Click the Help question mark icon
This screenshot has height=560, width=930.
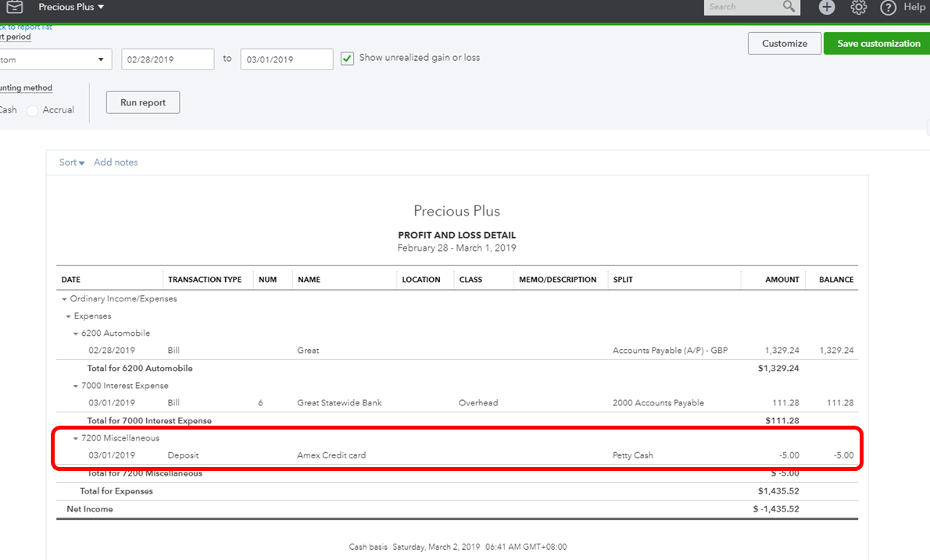click(x=888, y=7)
